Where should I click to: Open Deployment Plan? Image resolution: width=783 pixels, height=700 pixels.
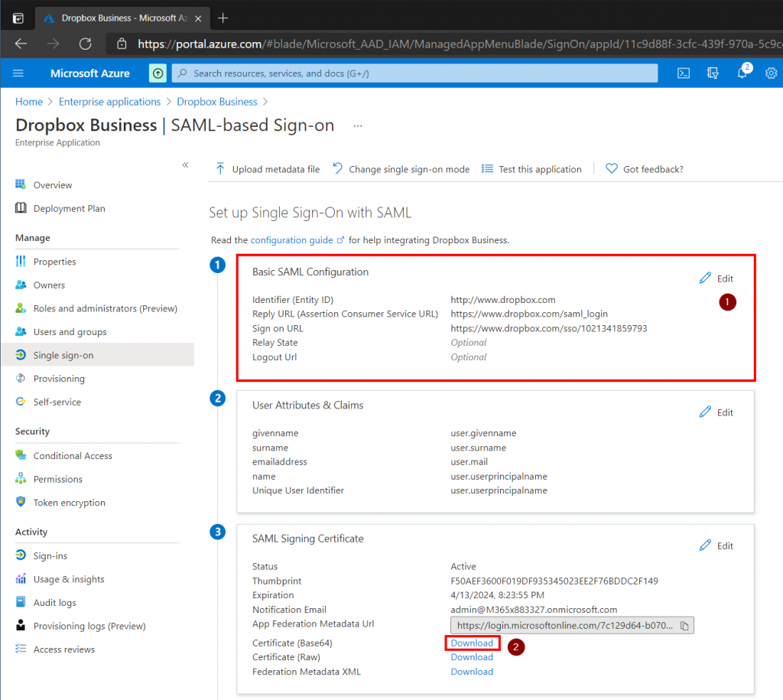pyautogui.click(x=69, y=208)
